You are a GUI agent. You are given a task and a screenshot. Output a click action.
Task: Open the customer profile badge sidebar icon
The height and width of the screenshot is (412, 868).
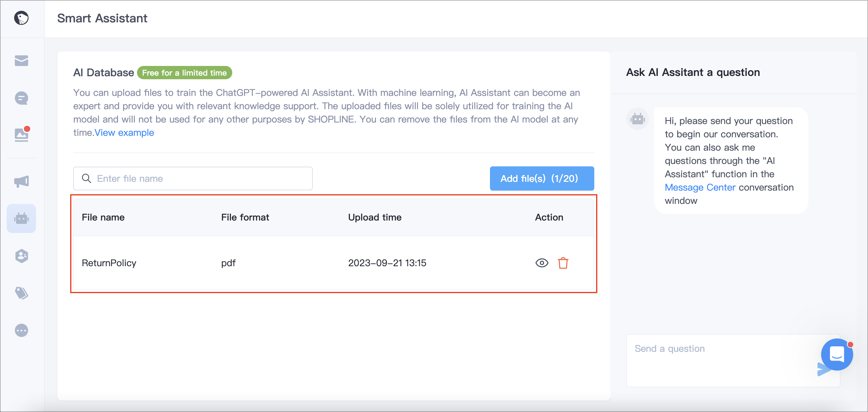[21, 256]
